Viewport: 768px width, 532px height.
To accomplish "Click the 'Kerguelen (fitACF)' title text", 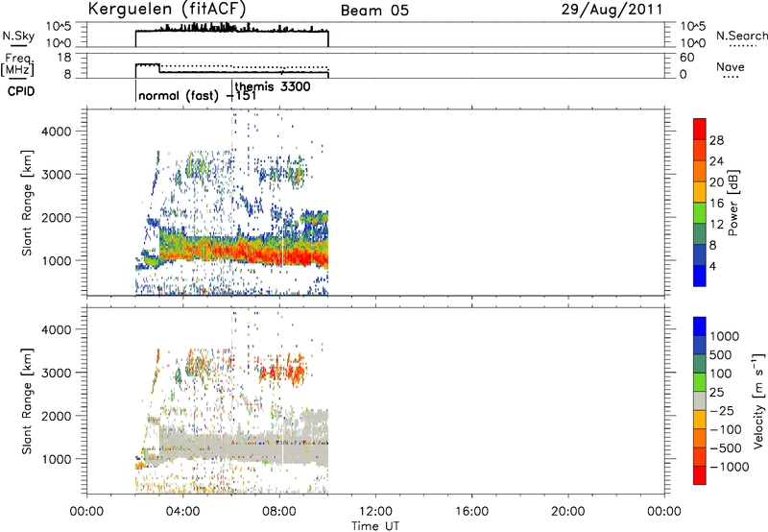I will (166, 9).
